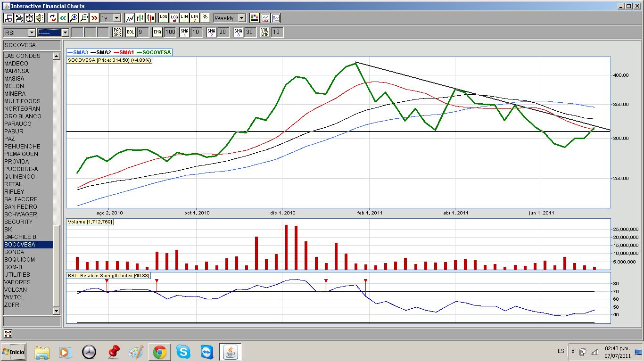Click the EMA period field showing 100
The height and width of the screenshot is (362, 644).
click(170, 32)
